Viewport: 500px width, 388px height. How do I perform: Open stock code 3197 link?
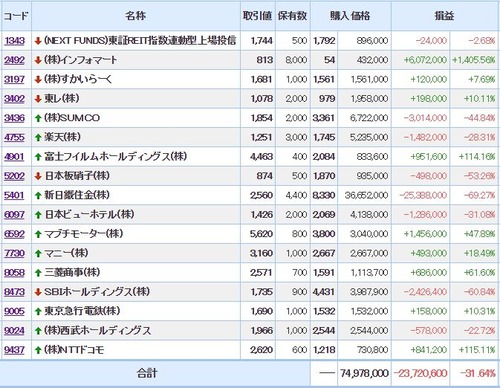(x=14, y=79)
